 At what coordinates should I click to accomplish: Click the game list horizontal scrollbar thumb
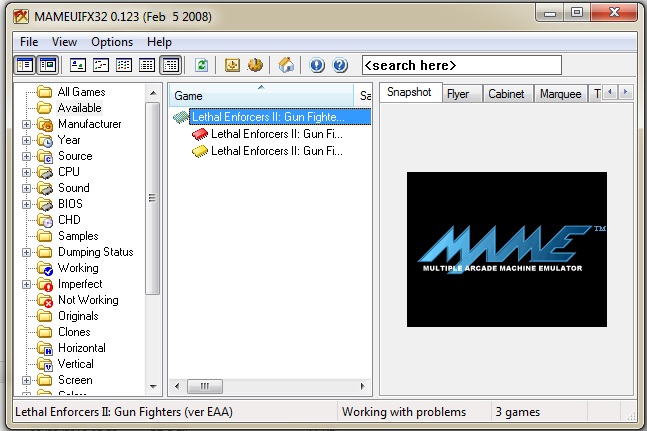pyautogui.click(x=205, y=386)
